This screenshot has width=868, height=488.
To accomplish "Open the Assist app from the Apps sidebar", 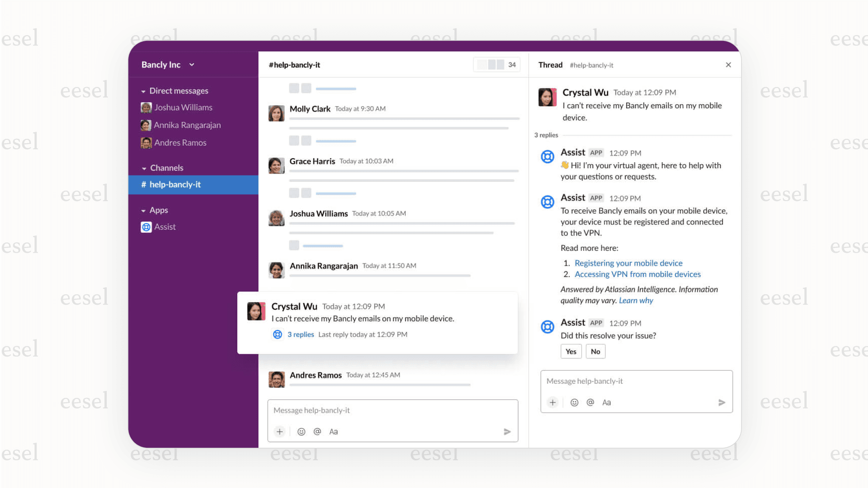I will [x=164, y=227].
